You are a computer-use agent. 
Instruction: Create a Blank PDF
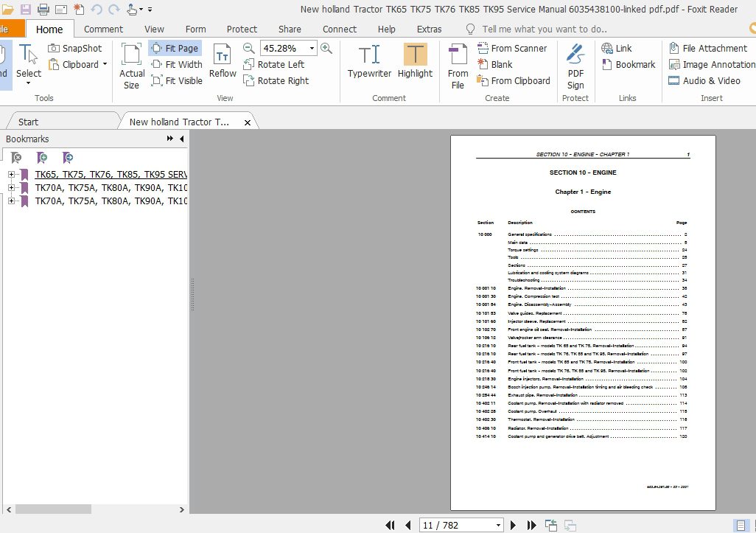point(494,64)
